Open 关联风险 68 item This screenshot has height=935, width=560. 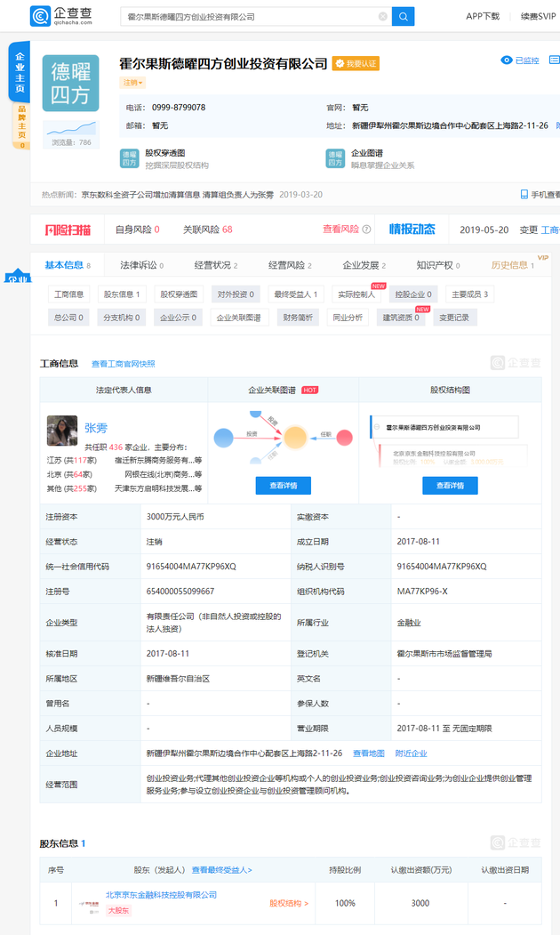(207, 230)
